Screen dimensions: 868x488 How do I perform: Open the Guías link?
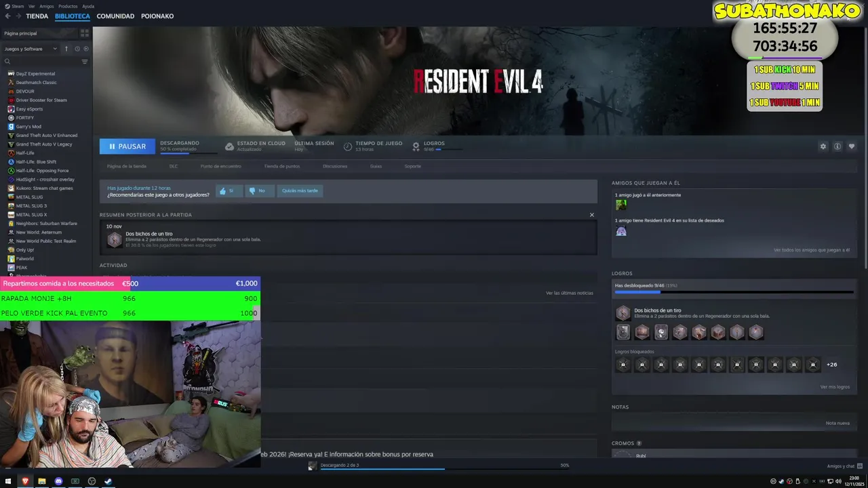pyautogui.click(x=376, y=166)
